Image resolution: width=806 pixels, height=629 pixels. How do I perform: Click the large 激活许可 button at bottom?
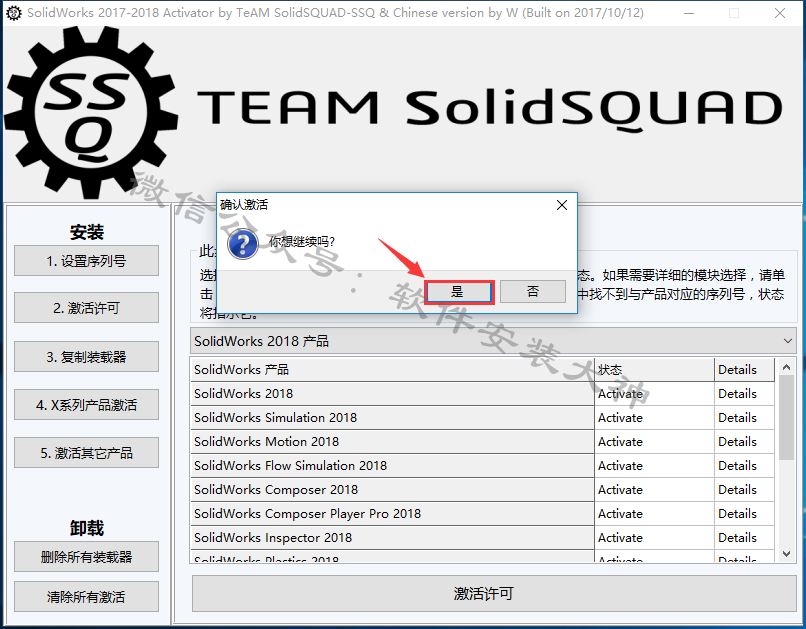pyautogui.click(x=494, y=594)
